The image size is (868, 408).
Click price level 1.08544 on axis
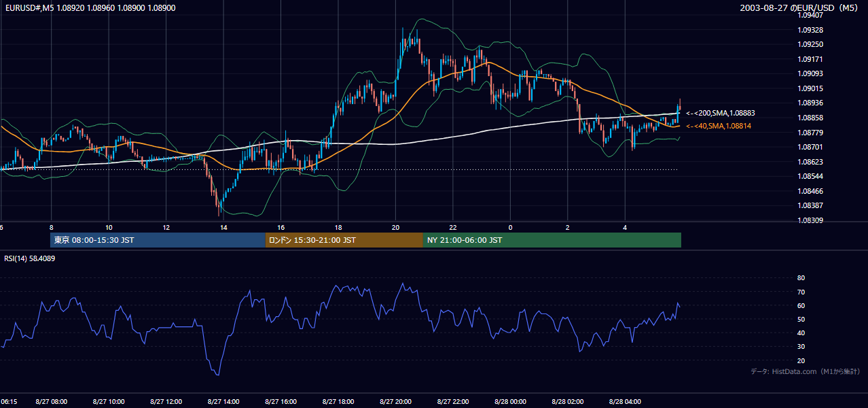[x=810, y=176]
